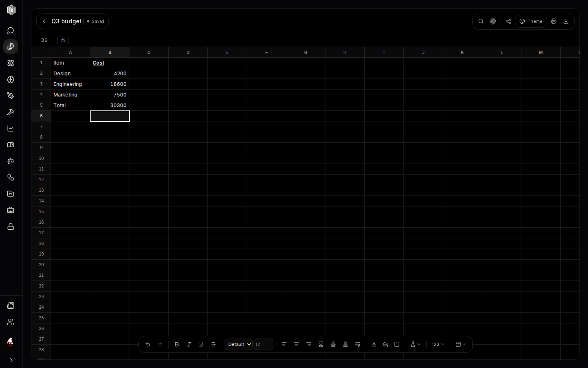Screen dimensions: 588x368
Task: Open the Theme button
Action: click(x=531, y=22)
